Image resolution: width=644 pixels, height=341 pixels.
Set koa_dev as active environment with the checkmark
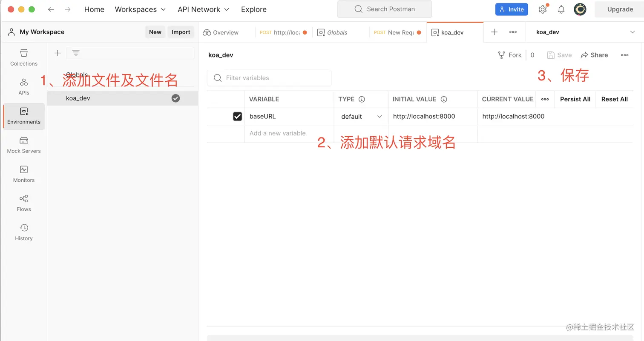[175, 98]
